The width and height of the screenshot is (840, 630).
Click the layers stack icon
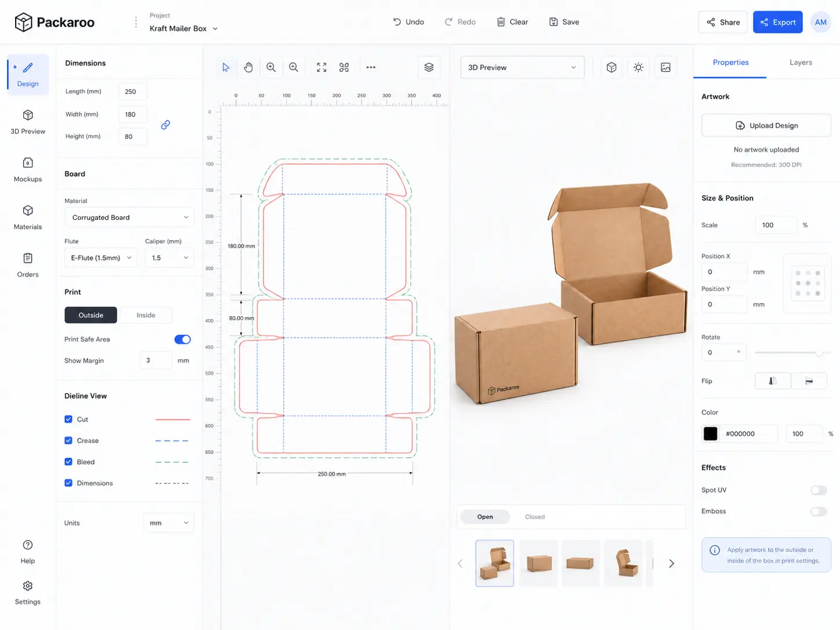(x=429, y=67)
